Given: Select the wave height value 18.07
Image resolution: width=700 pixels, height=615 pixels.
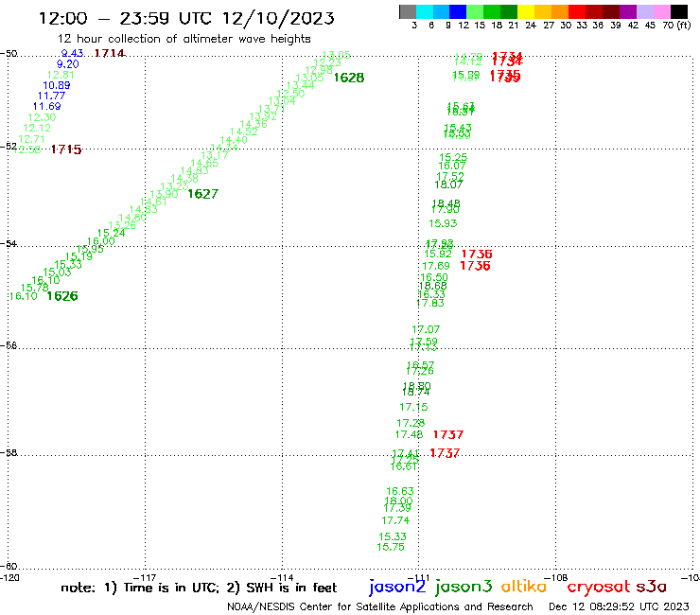Looking at the screenshot, I should click(448, 184).
